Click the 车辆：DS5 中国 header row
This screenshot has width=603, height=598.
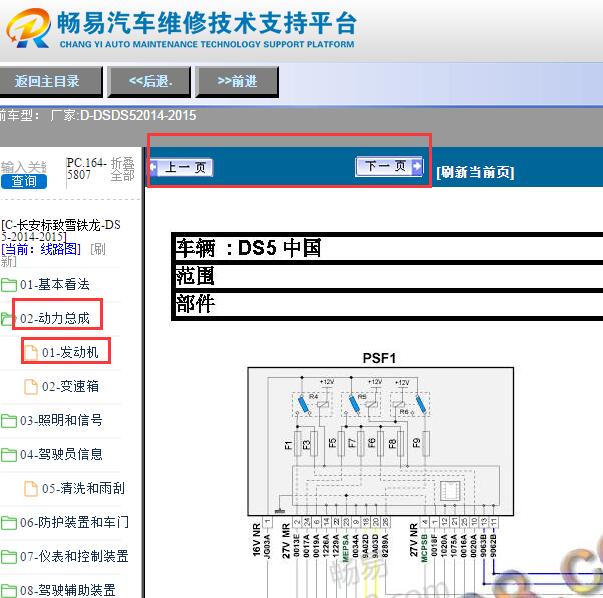[x=388, y=247]
